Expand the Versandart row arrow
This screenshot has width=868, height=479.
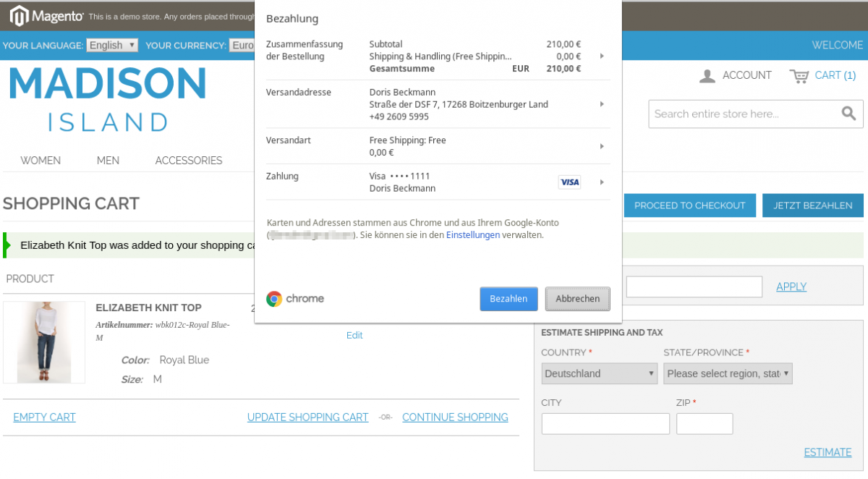[x=602, y=147]
